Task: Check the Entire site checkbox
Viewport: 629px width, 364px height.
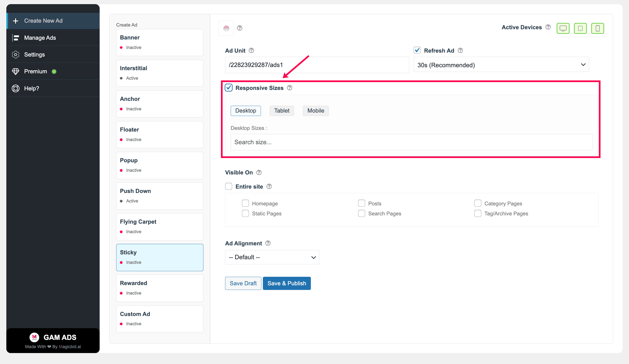Action: (229, 186)
